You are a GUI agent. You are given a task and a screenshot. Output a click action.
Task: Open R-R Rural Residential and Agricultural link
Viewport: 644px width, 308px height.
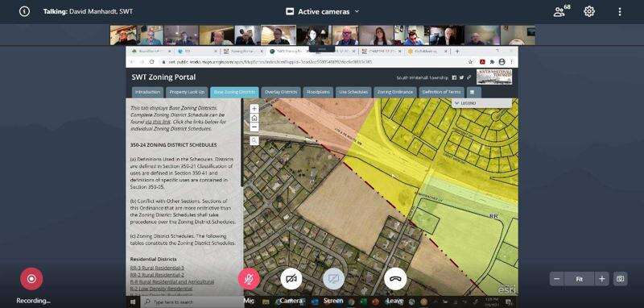[x=172, y=281]
